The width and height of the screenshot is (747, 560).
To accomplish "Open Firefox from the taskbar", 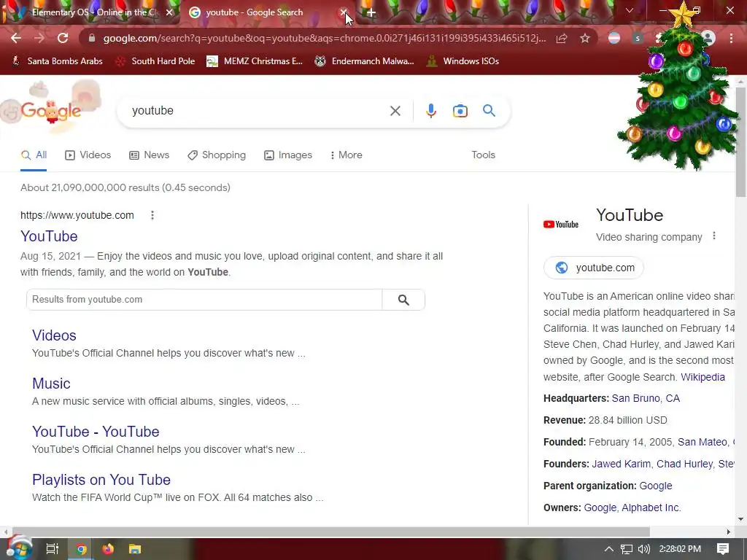I will pyautogui.click(x=108, y=549).
